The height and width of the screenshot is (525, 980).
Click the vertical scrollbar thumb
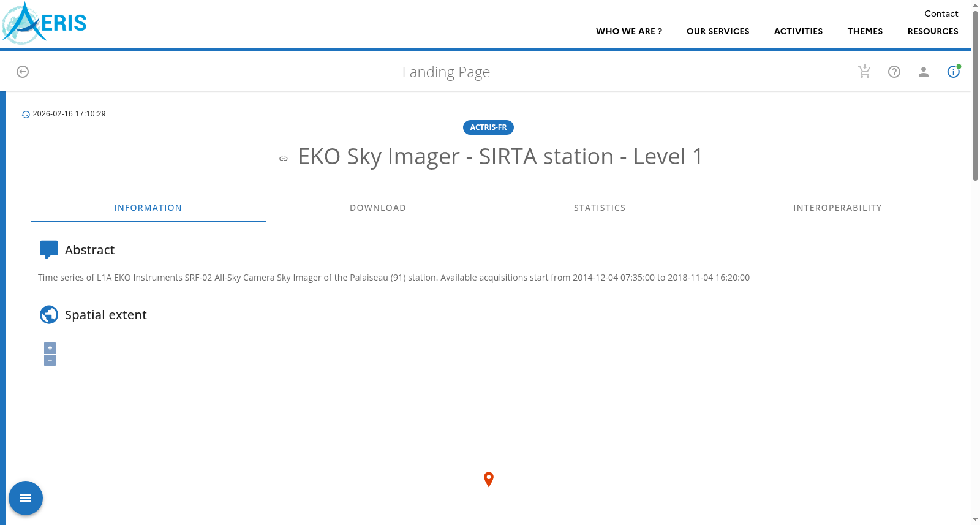tap(975, 96)
